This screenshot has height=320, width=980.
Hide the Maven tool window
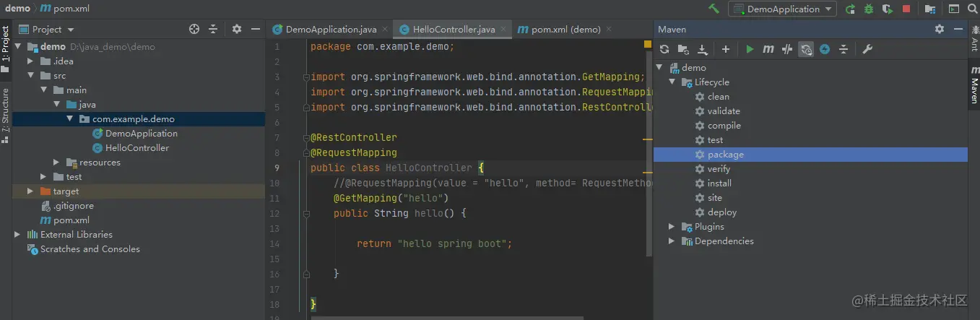tap(958, 29)
